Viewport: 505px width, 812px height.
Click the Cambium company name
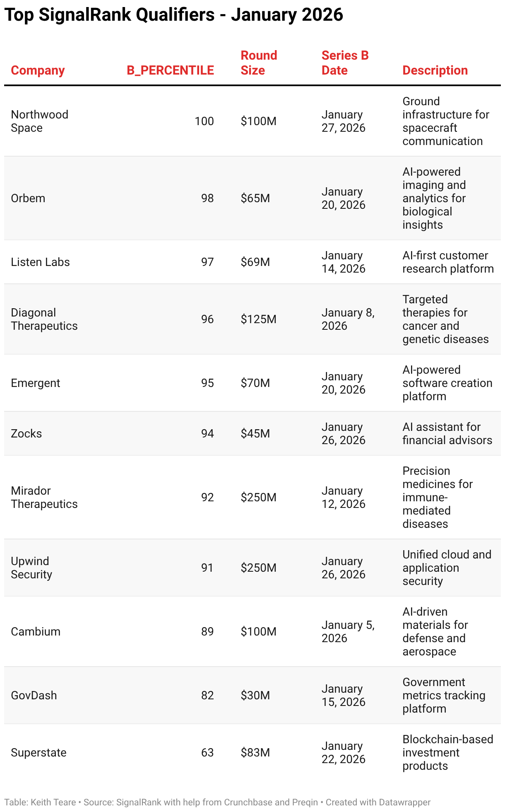[x=36, y=631]
